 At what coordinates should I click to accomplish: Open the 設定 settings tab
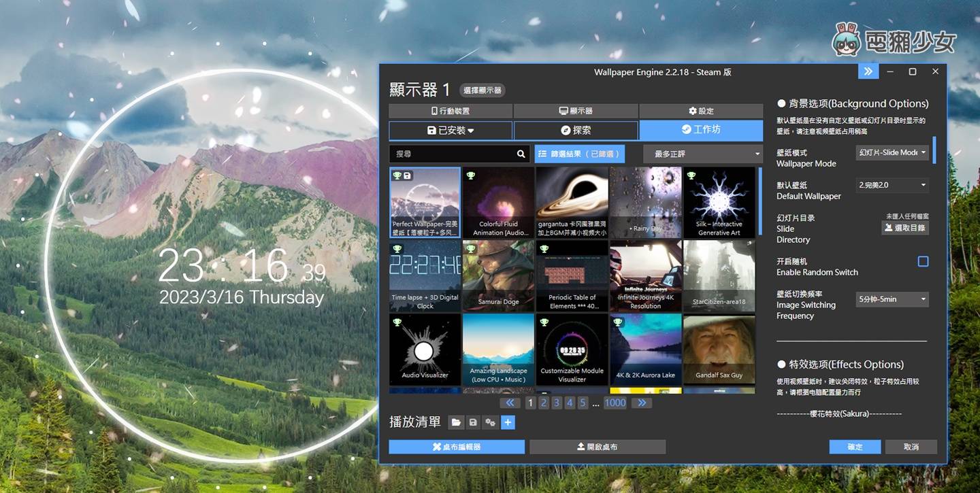pyautogui.click(x=701, y=110)
